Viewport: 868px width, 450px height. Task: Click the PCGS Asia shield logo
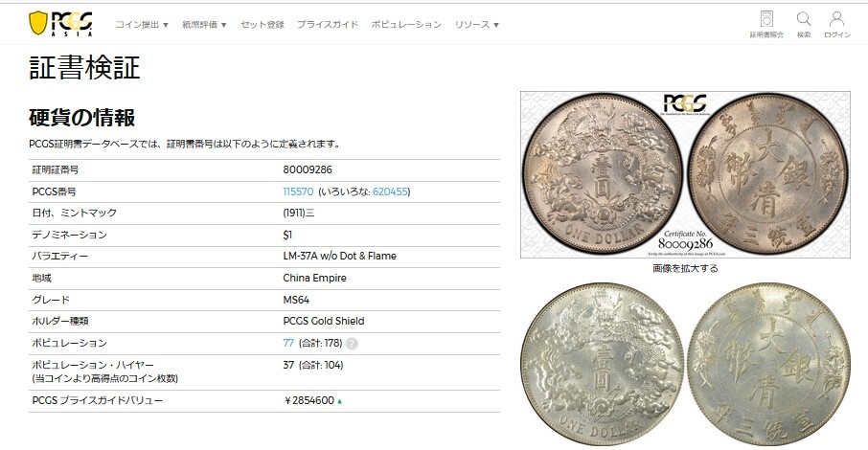pos(60,24)
